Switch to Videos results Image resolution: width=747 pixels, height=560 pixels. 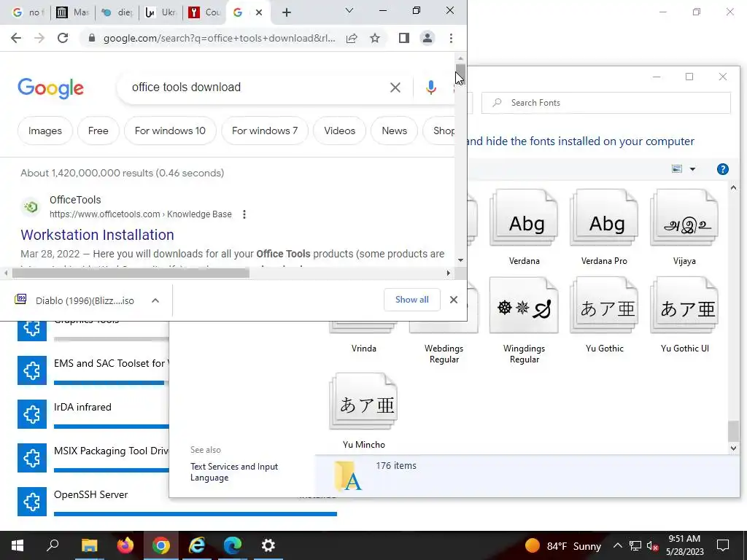(x=340, y=131)
